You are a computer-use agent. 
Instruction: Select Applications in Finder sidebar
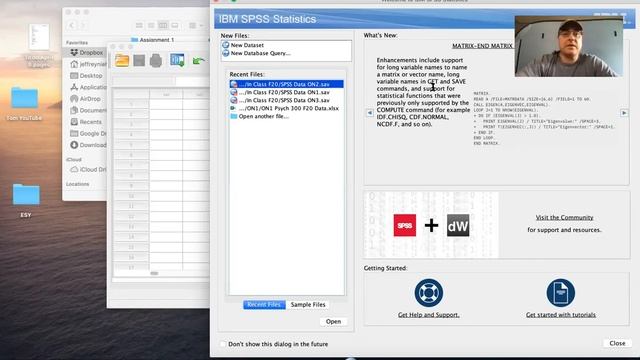click(88, 87)
